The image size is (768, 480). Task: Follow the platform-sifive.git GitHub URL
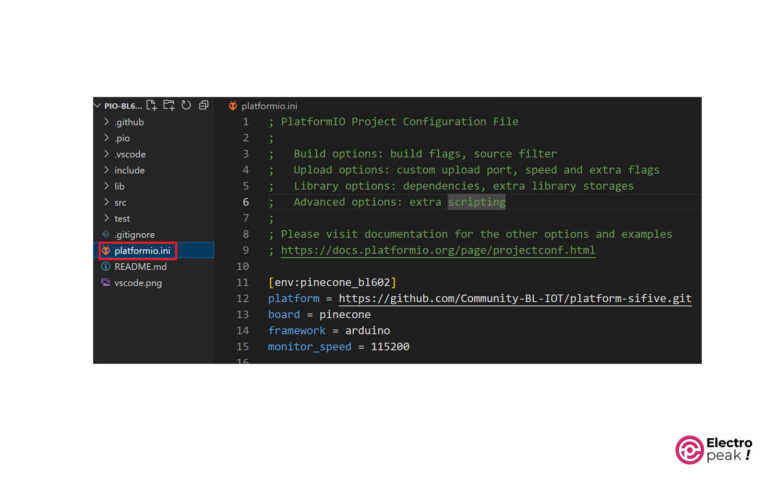(x=515, y=298)
